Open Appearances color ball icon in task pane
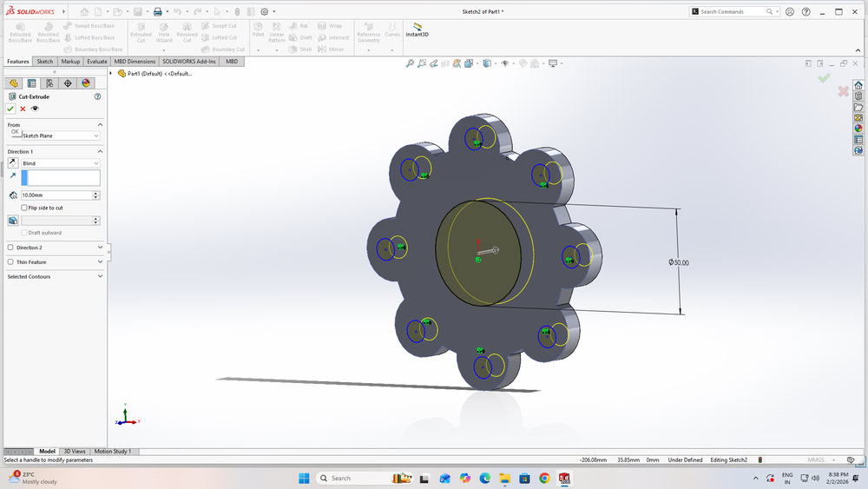 click(x=858, y=129)
